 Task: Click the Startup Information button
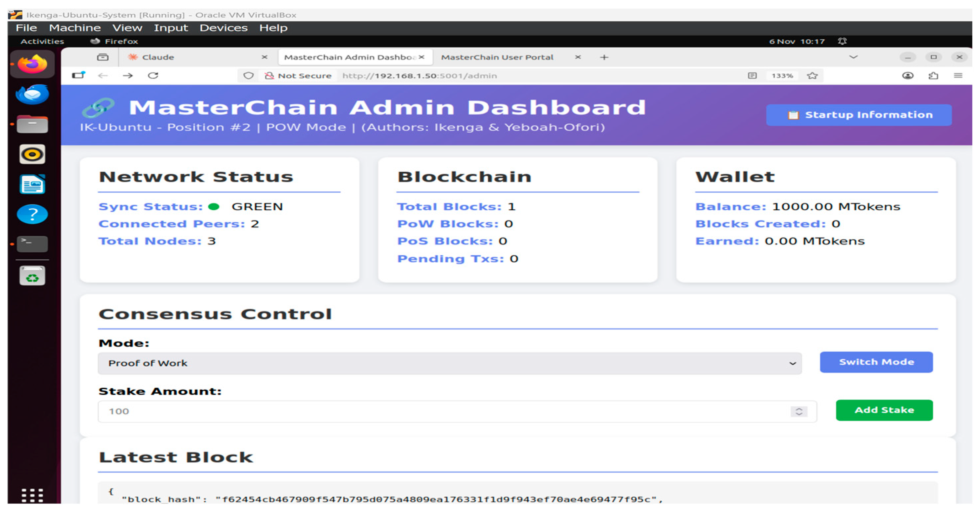859,115
